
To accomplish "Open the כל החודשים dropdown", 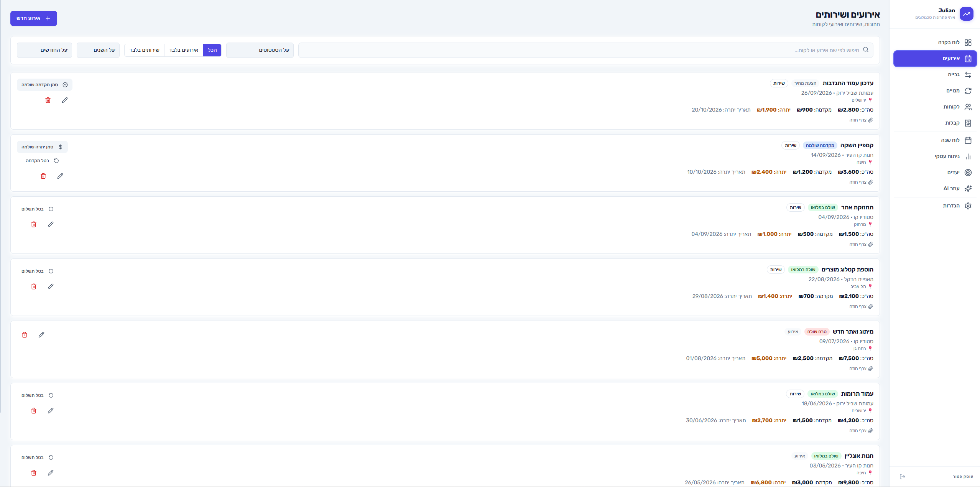I will coord(44,50).
